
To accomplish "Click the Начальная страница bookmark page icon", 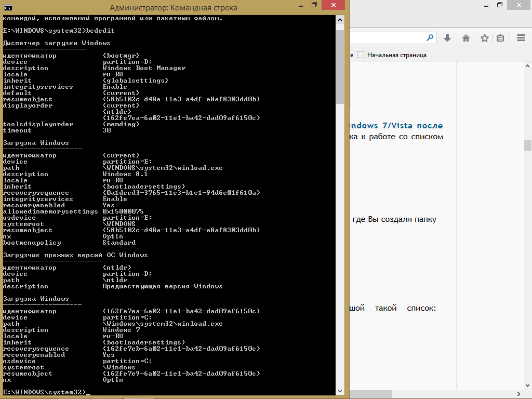I will coord(361,55).
